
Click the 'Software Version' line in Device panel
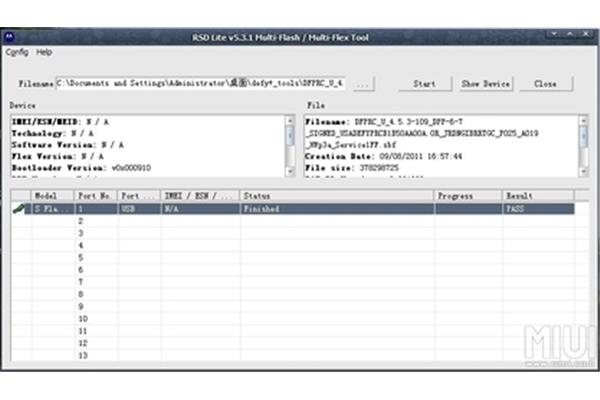click(x=67, y=145)
